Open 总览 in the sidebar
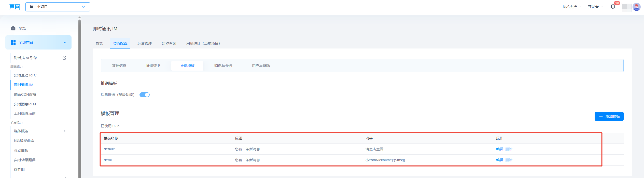 click(22, 28)
